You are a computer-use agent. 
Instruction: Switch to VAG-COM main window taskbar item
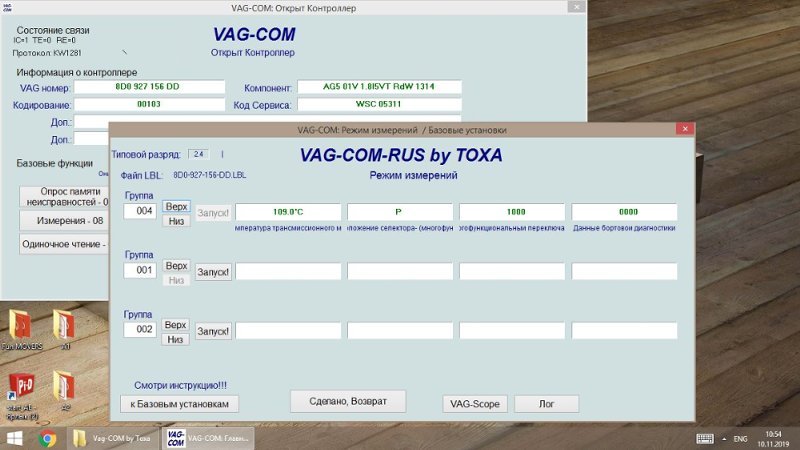pos(208,439)
